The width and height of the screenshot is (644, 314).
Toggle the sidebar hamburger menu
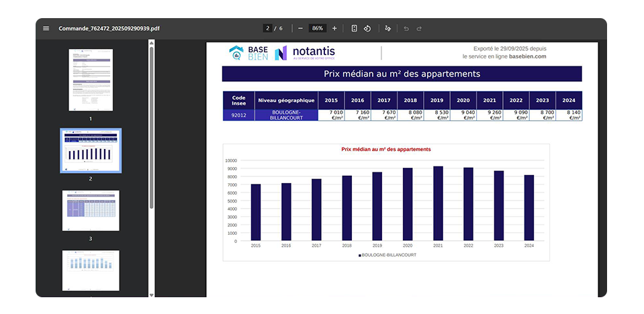click(46, 29)
